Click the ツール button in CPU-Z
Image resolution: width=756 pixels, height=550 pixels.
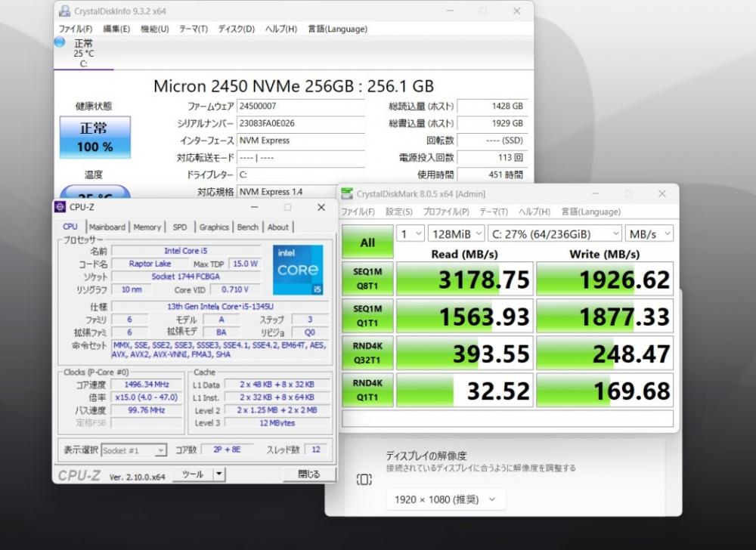(193, 474)
